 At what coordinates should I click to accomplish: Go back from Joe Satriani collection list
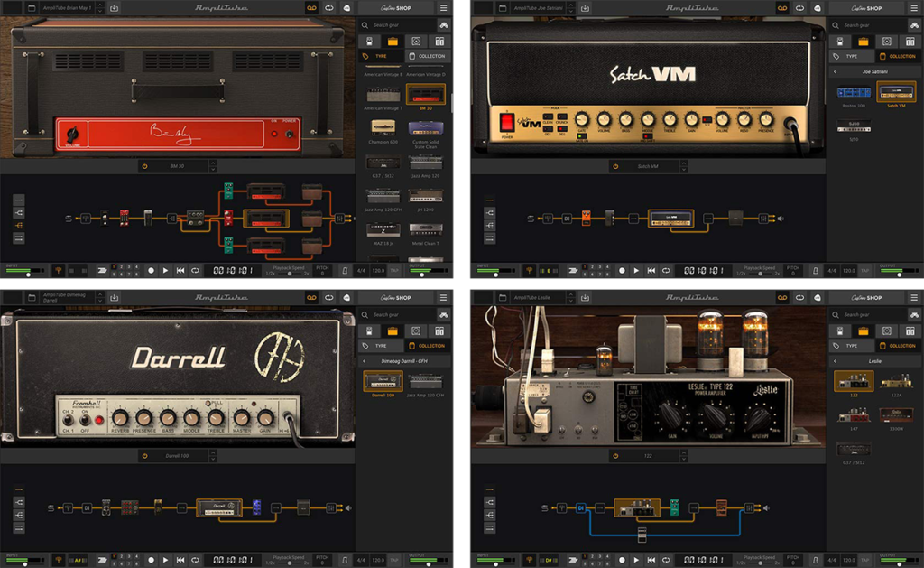click(835, 72)
